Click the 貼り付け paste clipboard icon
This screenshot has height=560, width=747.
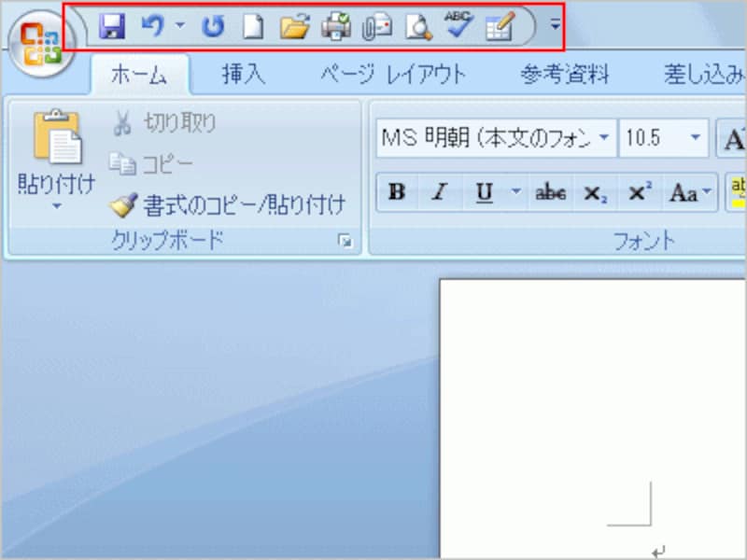(57, 137)
